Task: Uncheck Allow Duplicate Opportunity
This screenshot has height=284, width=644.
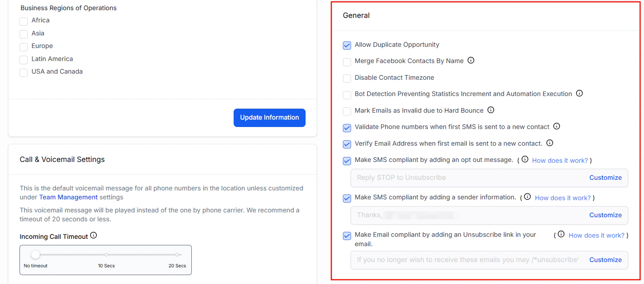Action: click(347, 45)
